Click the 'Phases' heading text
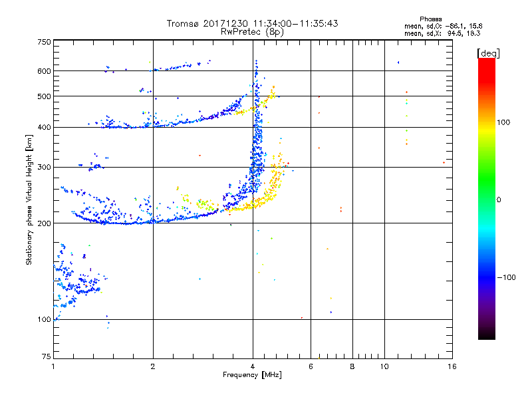The image size is (532, 399). coord(430,19)
